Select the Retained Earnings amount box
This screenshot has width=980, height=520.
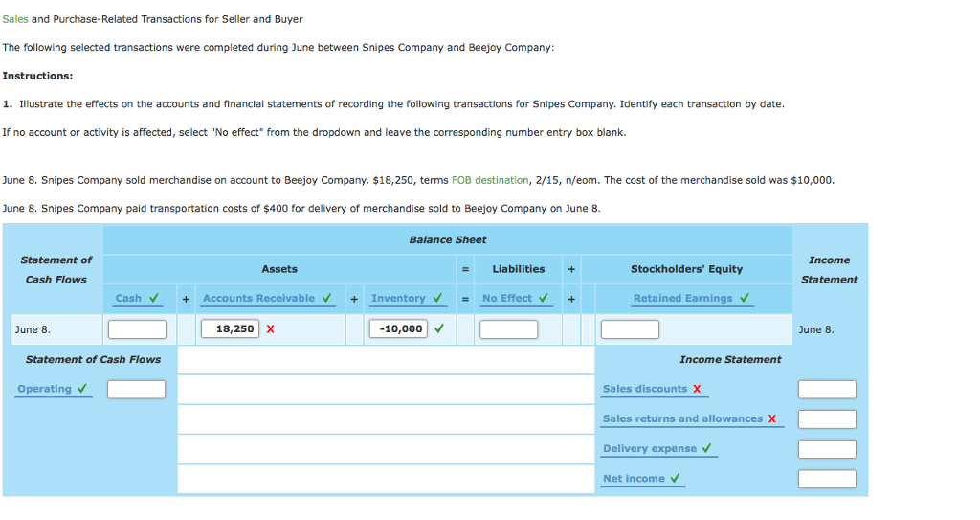click(x=630, y=329)
